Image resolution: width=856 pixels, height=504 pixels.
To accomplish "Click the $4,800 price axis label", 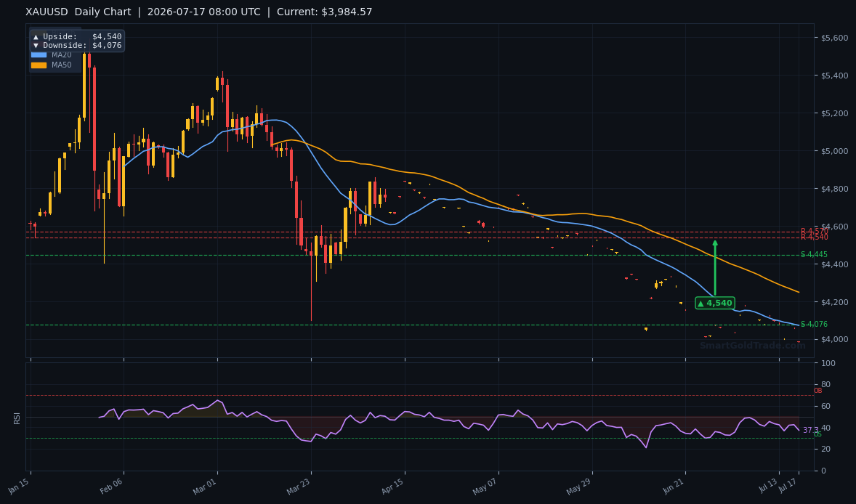I will 834,189.
